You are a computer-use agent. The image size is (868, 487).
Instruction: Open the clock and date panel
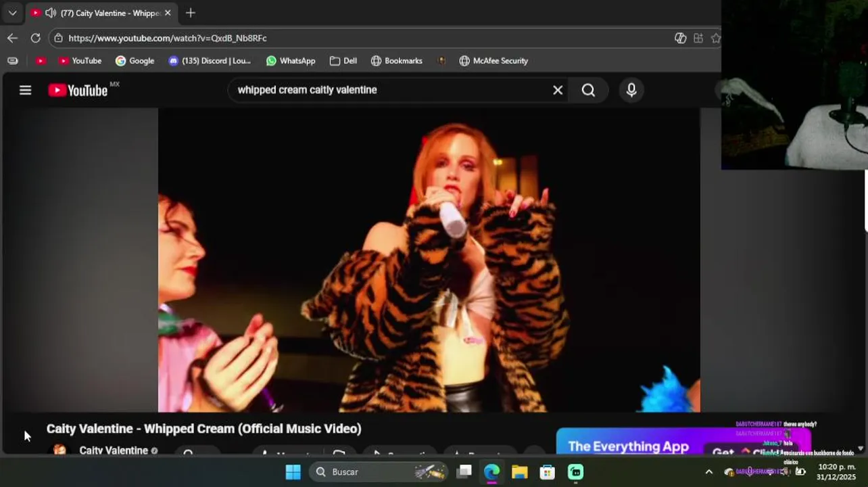(836, 471)
